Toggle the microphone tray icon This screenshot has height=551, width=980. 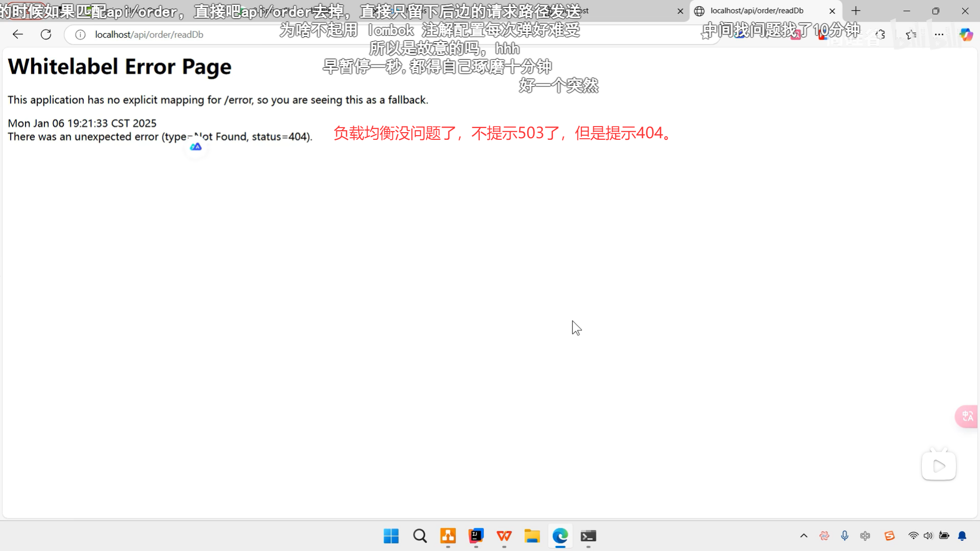tap(845, 536)
